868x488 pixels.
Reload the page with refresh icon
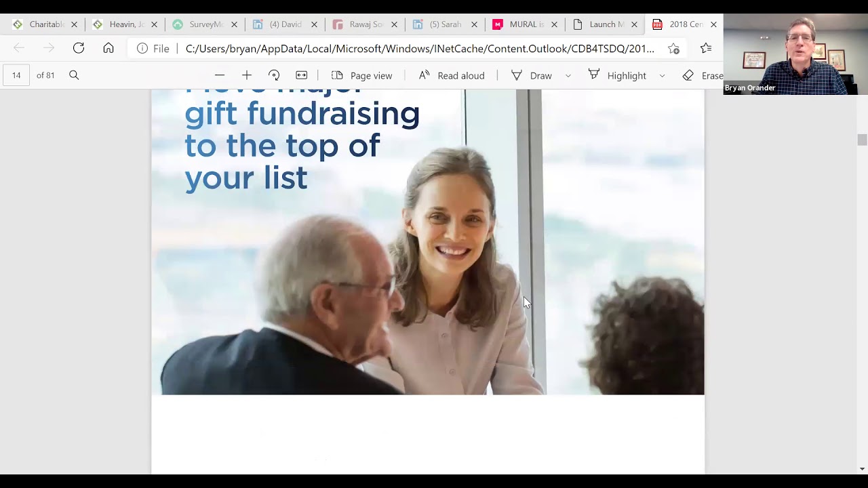pyautogui.click(x=79, y=48)
